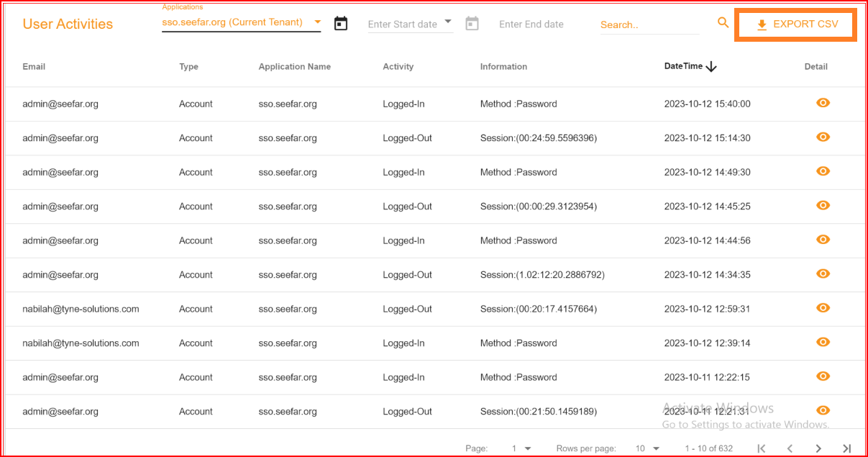Screen dimensions: 868x457
Task: Open the Rows per page dropdown
Action: point(647,448)
